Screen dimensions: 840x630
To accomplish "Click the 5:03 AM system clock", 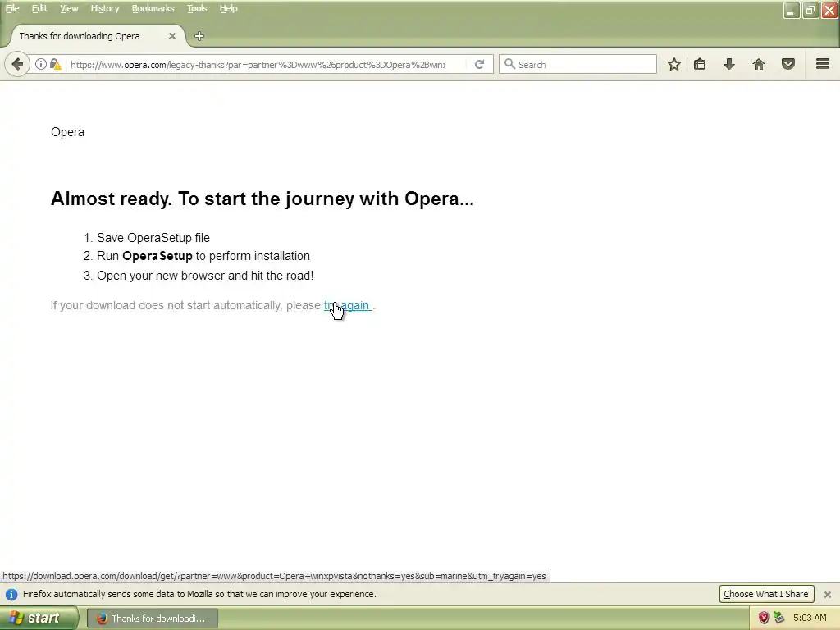I will coord(810,619).
